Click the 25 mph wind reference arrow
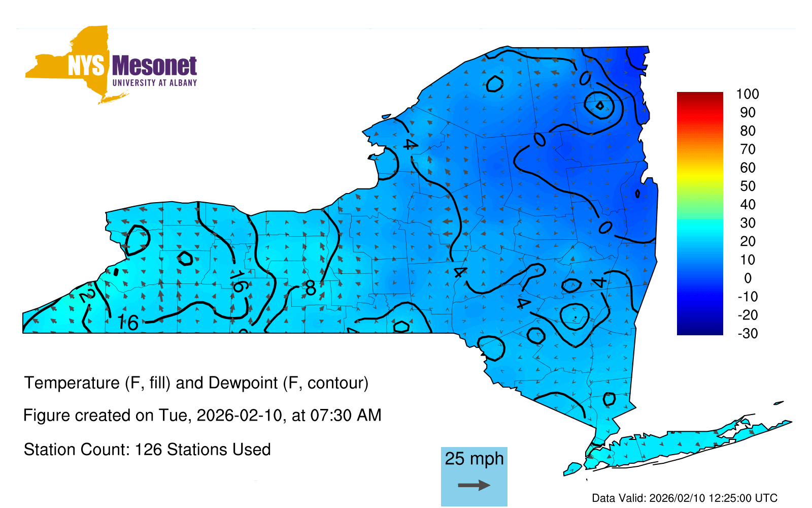 pos(474,485)
